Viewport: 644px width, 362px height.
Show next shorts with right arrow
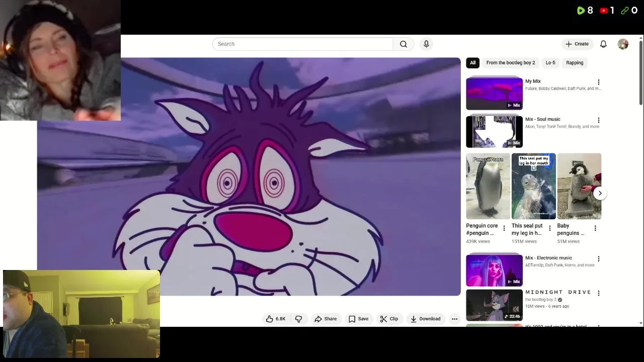coord(600,193)
